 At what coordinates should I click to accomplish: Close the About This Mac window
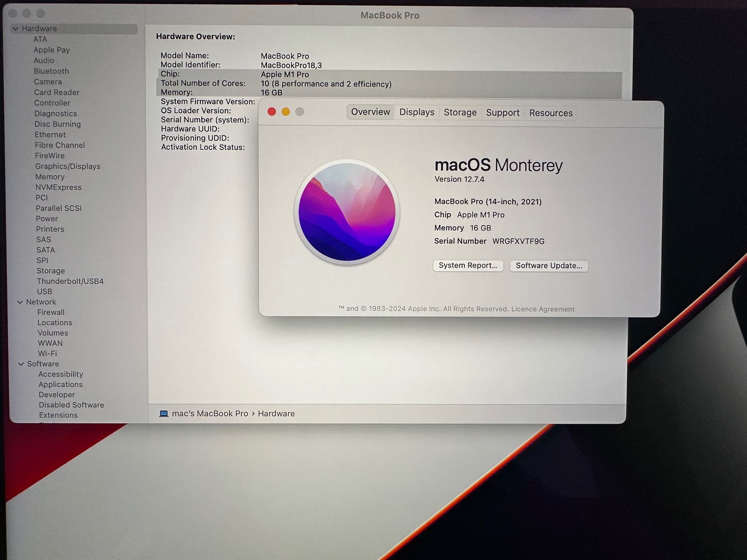(272, 111)
